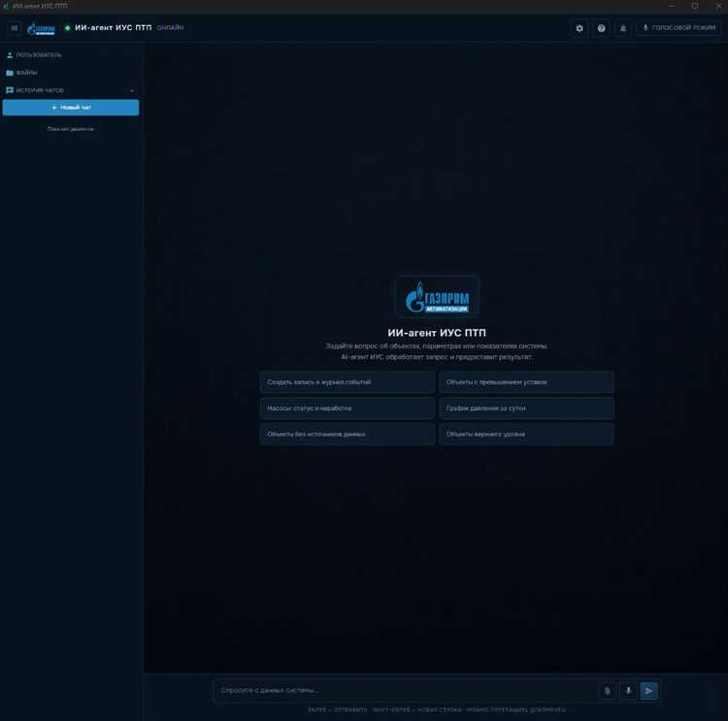Focus the 'Спросите о данных системы' input
This screenshot has height=721, width=728.
pyautogui.click(x=407, y=690)
